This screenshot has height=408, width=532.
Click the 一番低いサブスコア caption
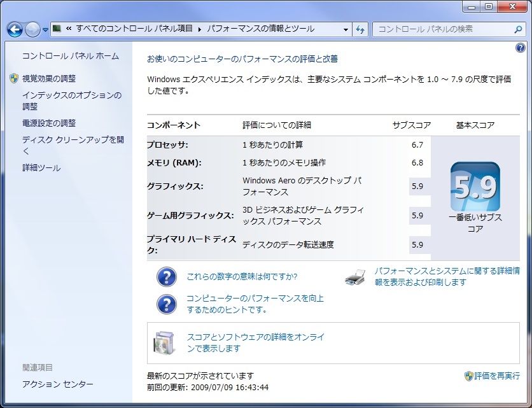pos(475,223)
